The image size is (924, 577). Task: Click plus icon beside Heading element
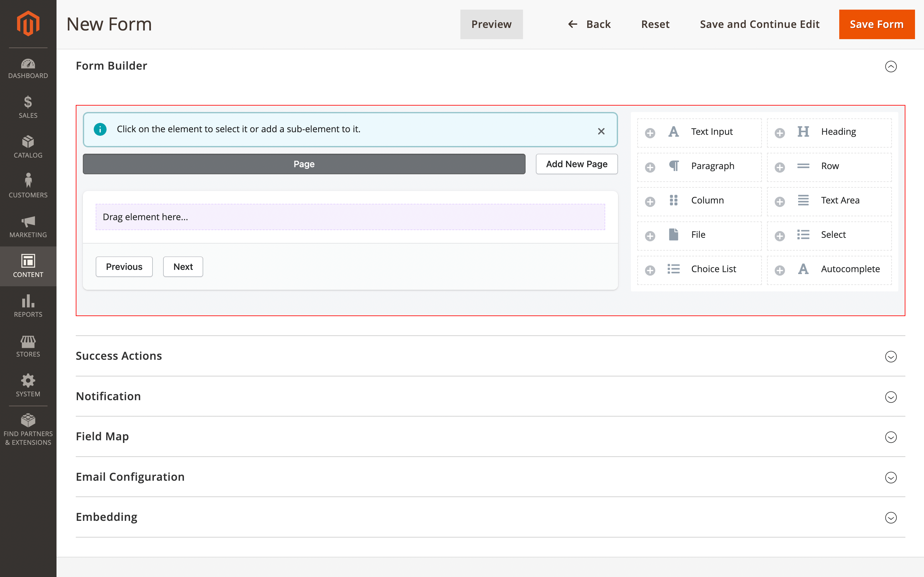coord(780,133)
